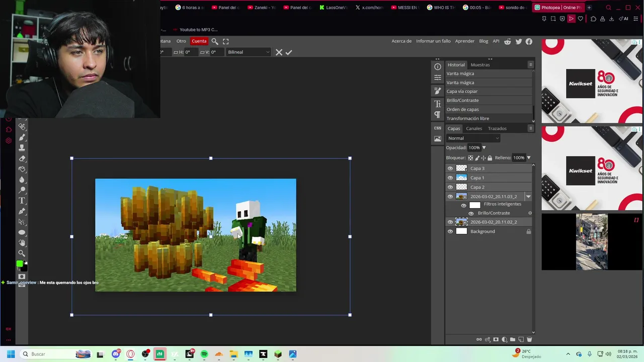This screenshot has height=362, width=644.
Task: Collapse the 2026-03-02_20.11.03_2 layer effects arrow
Action: point(528,197)
